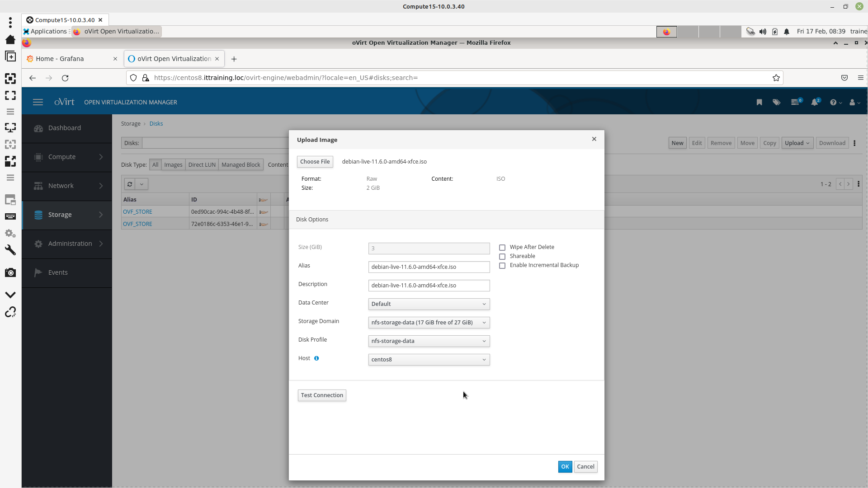The image size is (868, 488).
Task: Enable Incremental Backup checkbox
Action: coord(502,266)
